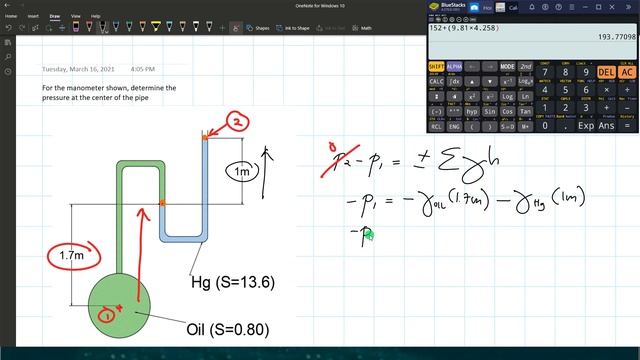
Task: Toggle Draw with Touch mode
Action: click(x=236, y=28)
